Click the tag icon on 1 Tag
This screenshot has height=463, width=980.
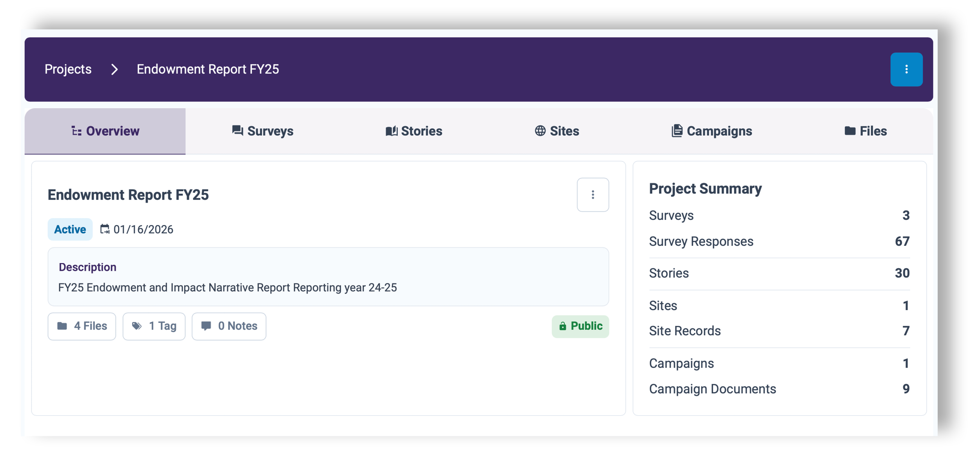coord(137,326)
